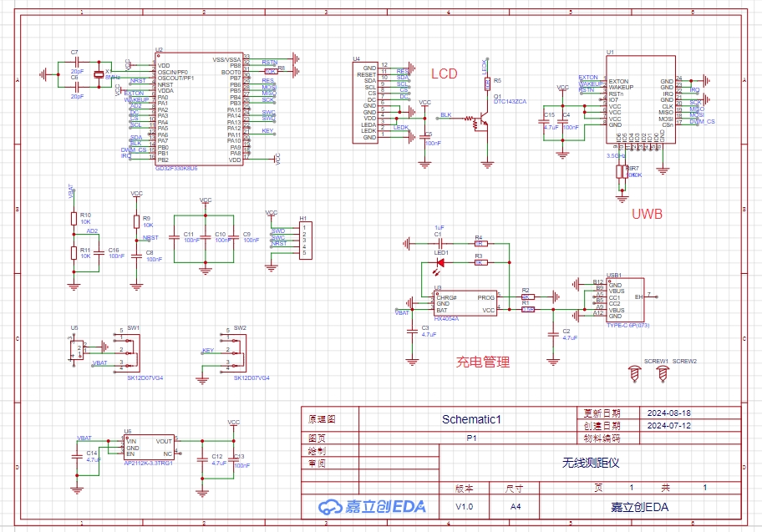Viewport: 762px width, 532px height.
Task: Click the page label P1
Action: coord(471,438)
